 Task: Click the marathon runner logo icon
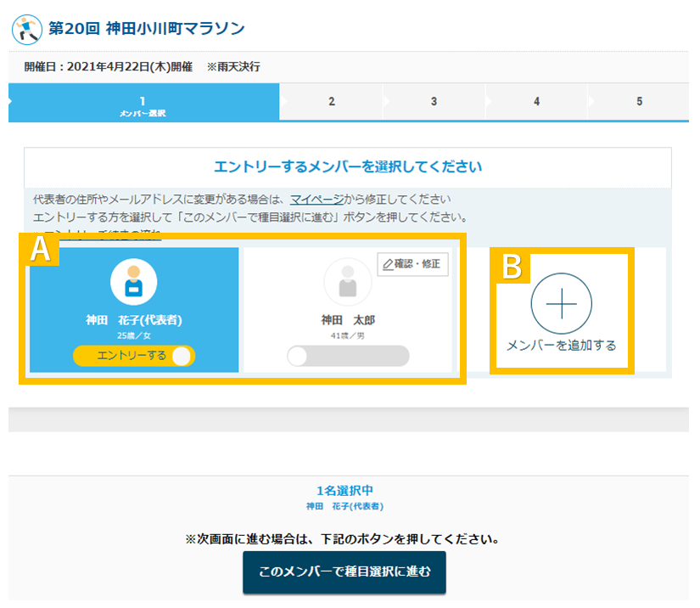point(27,30)
